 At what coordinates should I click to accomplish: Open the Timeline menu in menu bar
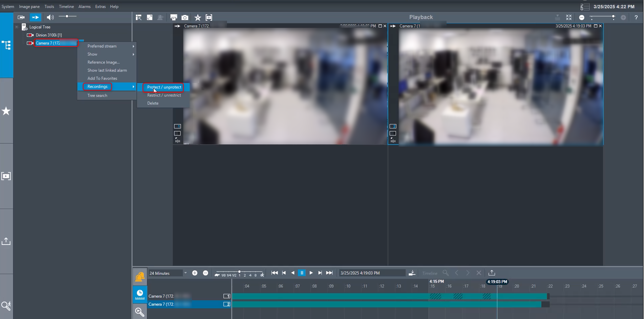coord(66,6)
